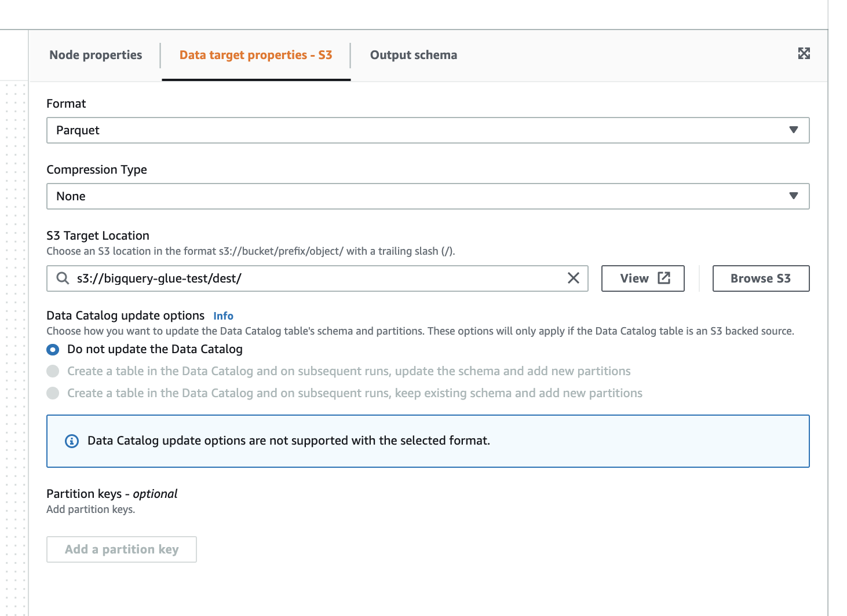Screen dimensions: 847x616
Task: Click the Browse S3 button
Action: tap(761, 278)
